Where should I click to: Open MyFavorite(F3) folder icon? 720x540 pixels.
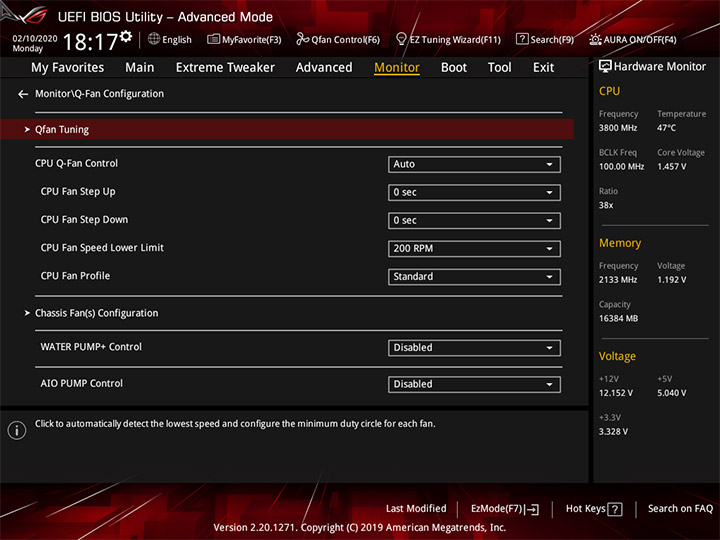coord(213,39)
